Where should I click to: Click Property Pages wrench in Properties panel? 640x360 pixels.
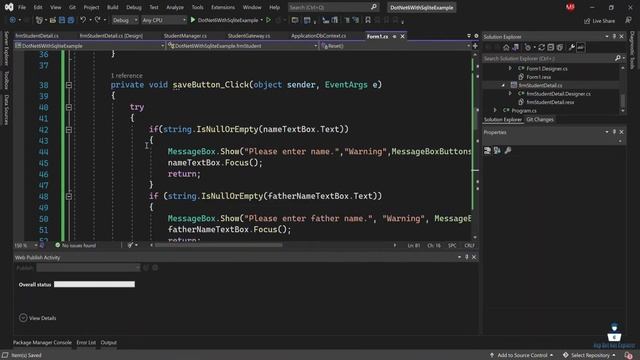pos(508,151)
